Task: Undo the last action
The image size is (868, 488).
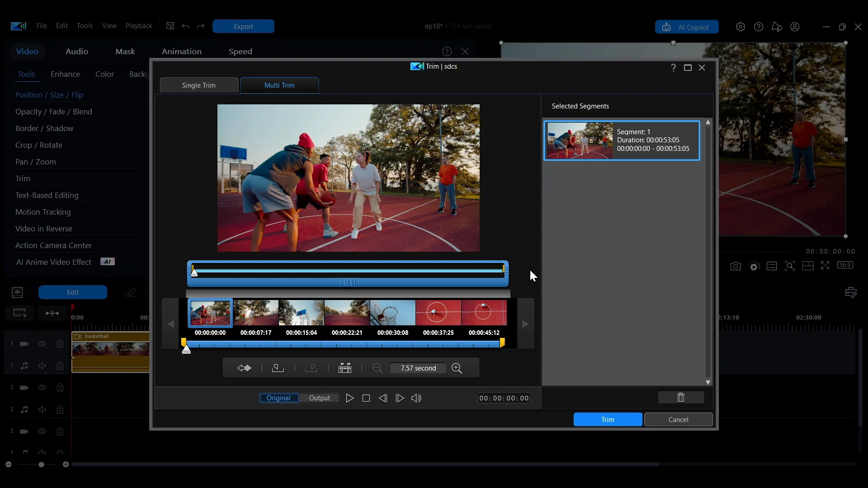Action: [185, 26]
